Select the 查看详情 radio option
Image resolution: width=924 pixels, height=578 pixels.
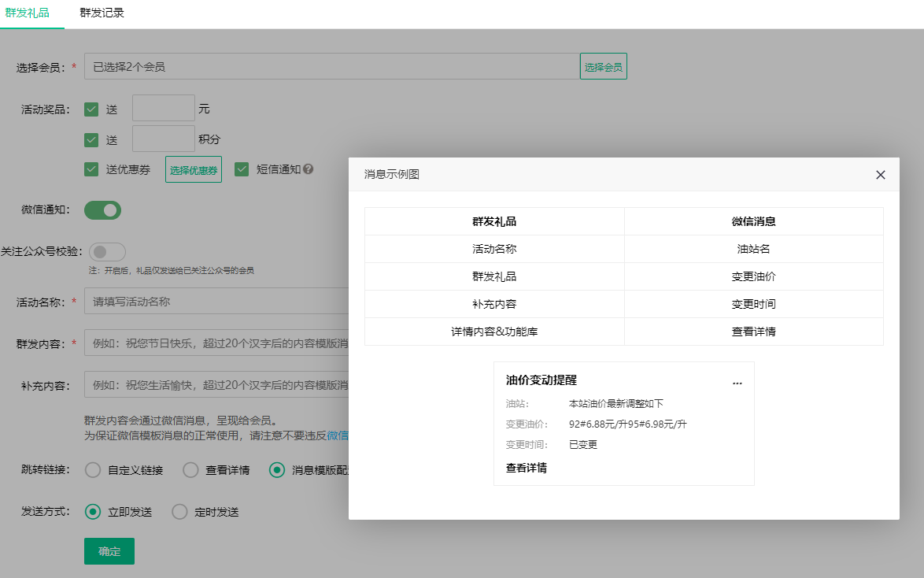point(190,470)
